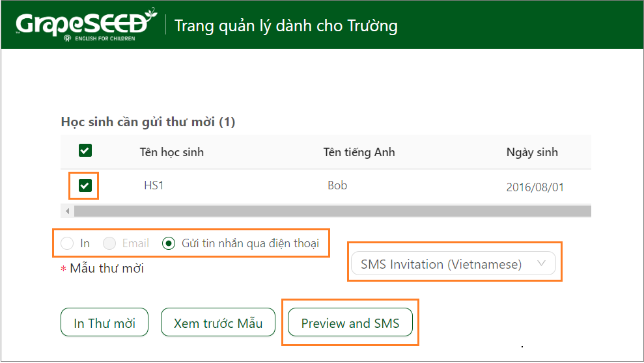Select the Email radio option
This screenshot has height=363, width=644.
109,243
